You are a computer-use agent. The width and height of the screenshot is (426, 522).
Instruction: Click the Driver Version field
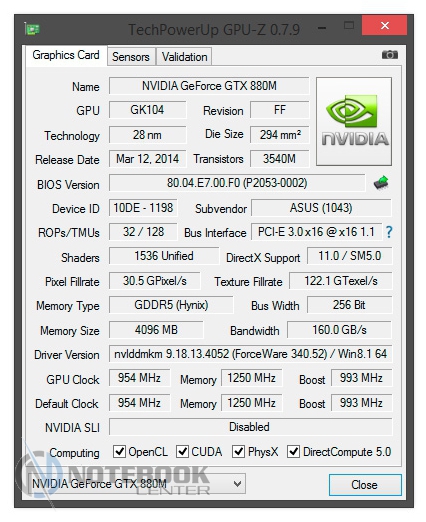[x=251, y=354]
